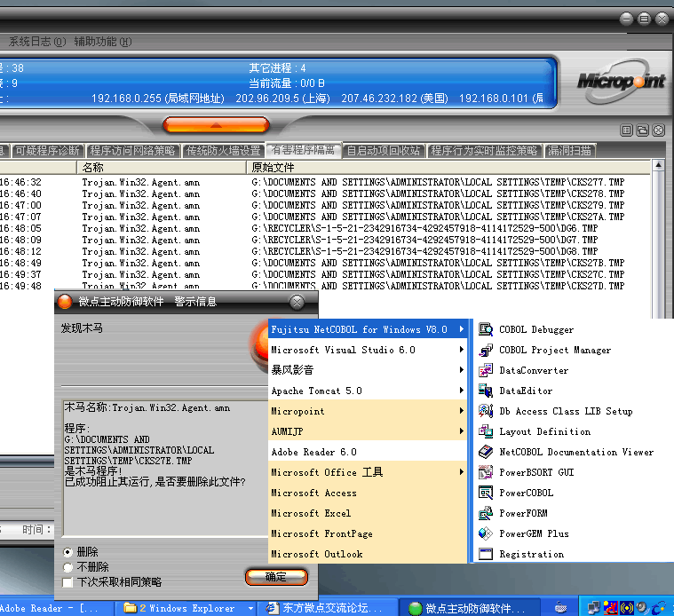The width and height of the screenshot is (674, 616).
Task: Open the network connection tray icon
Action: click(593, 608)
